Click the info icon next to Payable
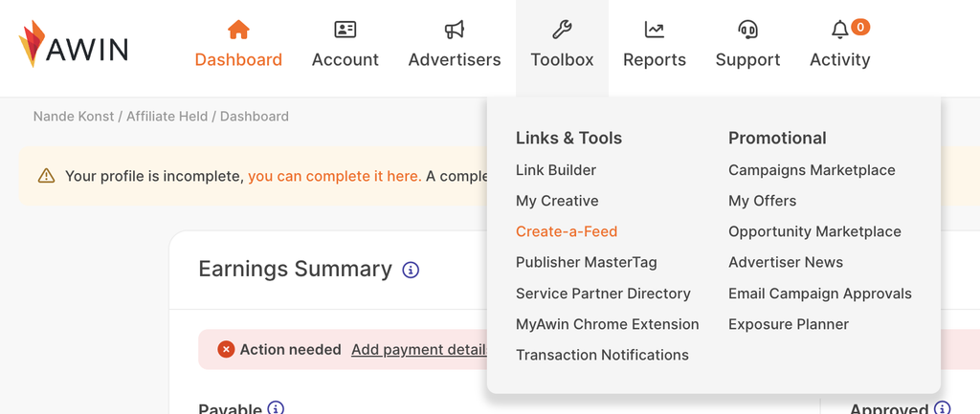This screenshot has height=414, width=980. (x=276, y=407)
